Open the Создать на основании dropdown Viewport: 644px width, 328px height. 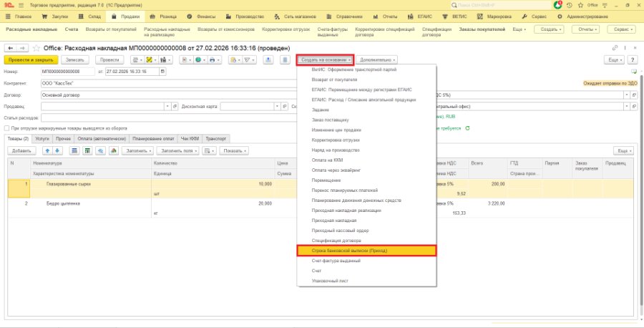pyautogui.click(x=326, y=60)
